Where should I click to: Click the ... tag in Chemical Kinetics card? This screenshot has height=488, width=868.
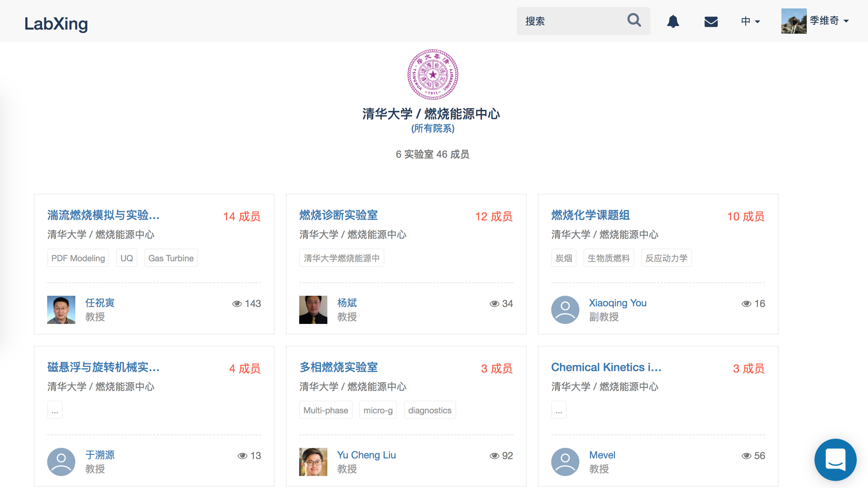[x=559, y=410]
